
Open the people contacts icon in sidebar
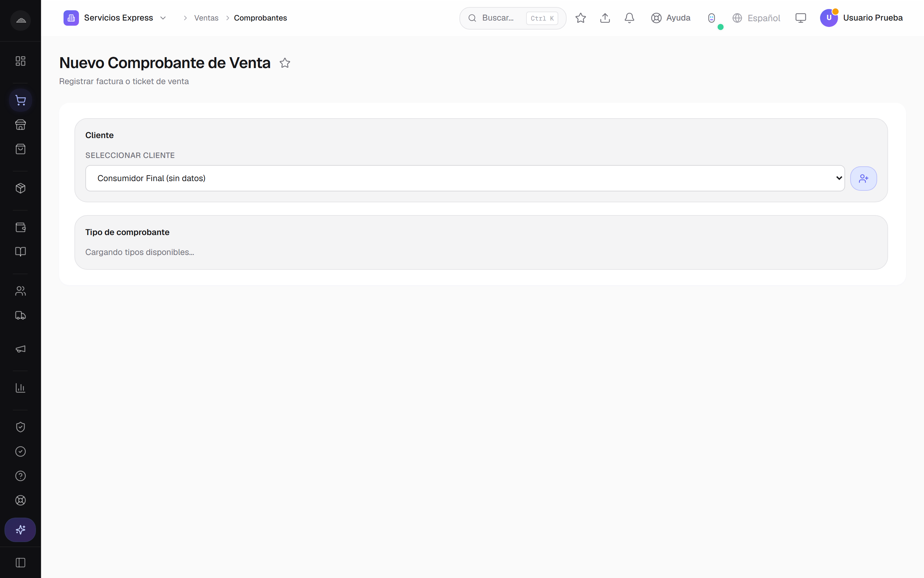[x=21, y=291]
